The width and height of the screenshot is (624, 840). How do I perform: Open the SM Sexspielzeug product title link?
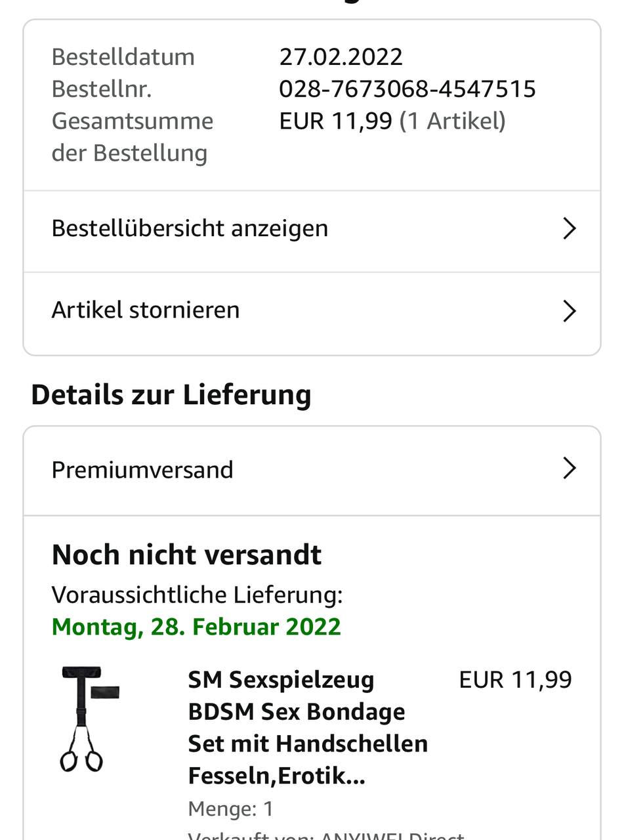tap(307, 728)
